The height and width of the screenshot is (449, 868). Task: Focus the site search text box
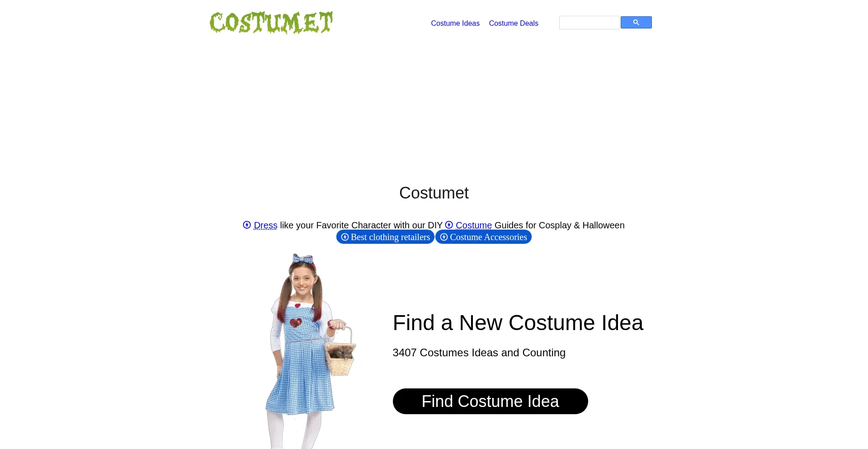(589, 23)
